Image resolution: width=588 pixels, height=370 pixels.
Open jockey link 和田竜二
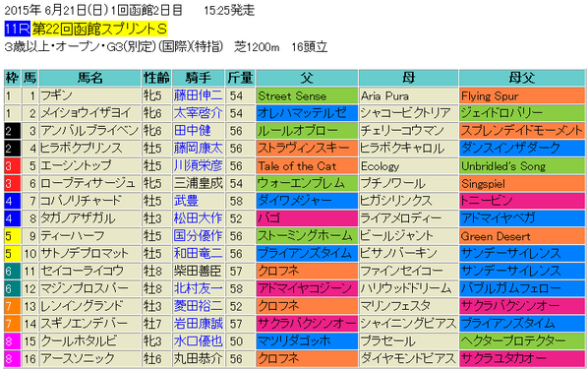tap(198, 253)
